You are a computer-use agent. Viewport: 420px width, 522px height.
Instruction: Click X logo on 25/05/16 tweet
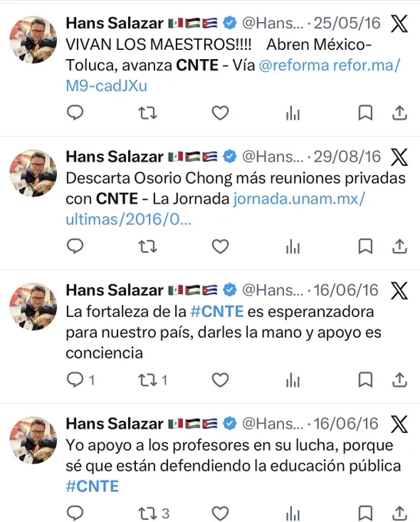pyautogui.click(x=399, y=24)
